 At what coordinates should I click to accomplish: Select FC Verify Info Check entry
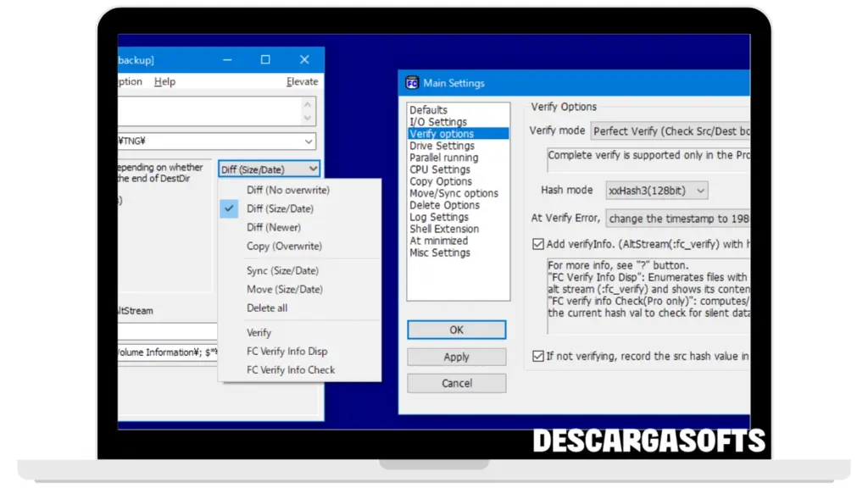click(290, 370)
